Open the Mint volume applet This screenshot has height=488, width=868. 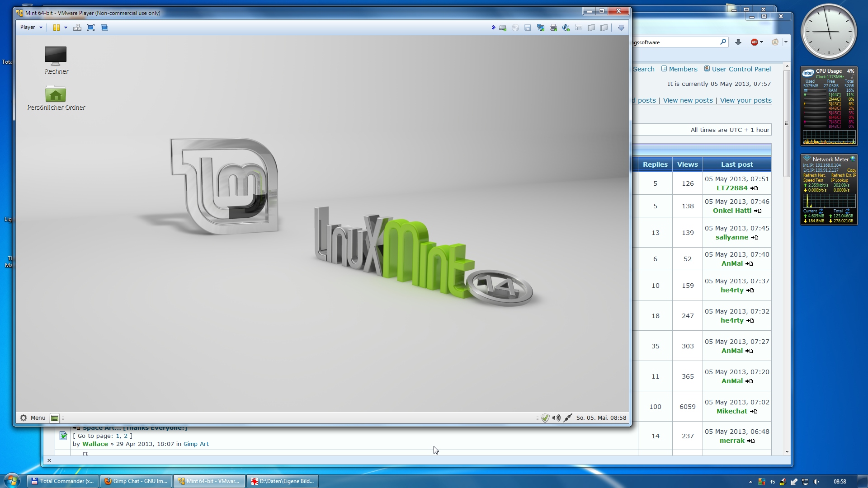tap(557, 418)
